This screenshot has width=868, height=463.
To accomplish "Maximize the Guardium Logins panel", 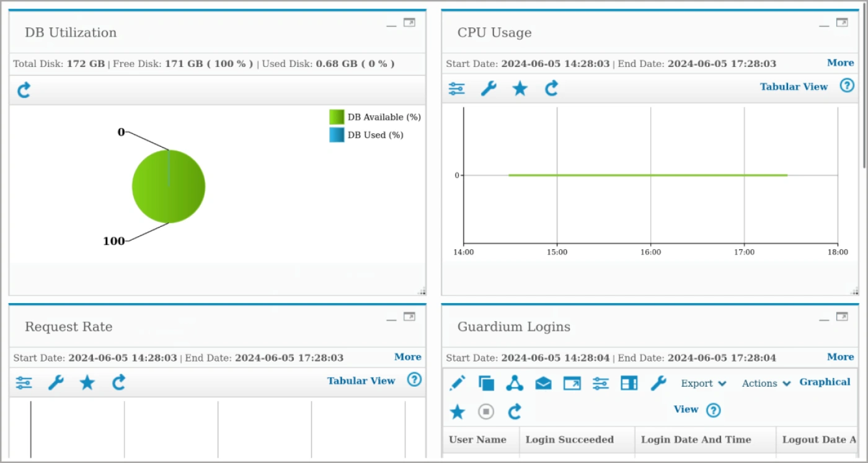I will [x=842, y=317].
